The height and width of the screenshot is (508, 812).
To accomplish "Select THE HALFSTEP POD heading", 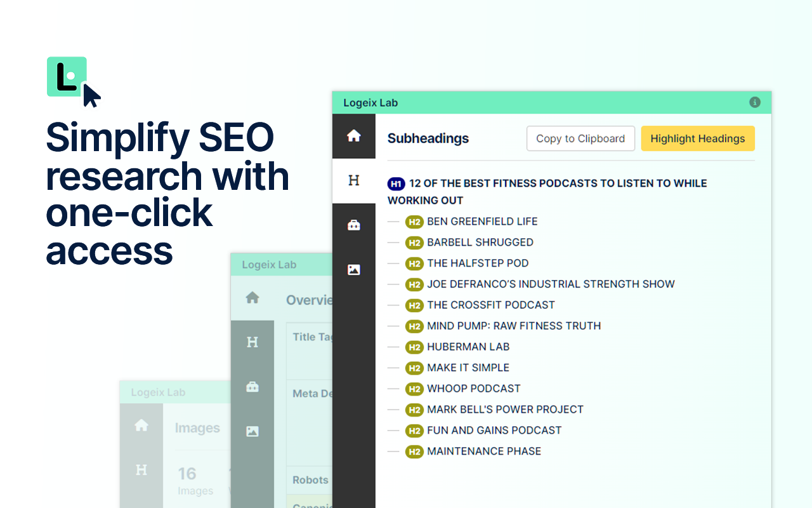I will click(x=478, y=263).
